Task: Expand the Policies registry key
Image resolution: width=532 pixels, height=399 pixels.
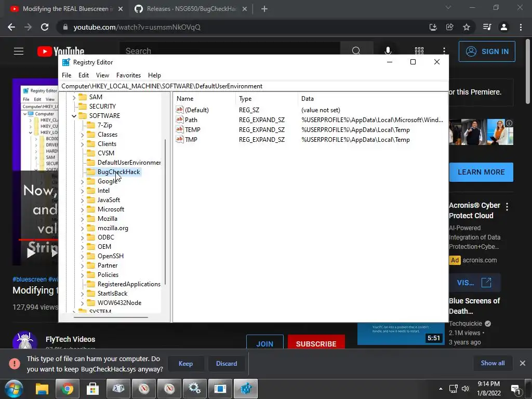Action: click(x=83, y=275)
